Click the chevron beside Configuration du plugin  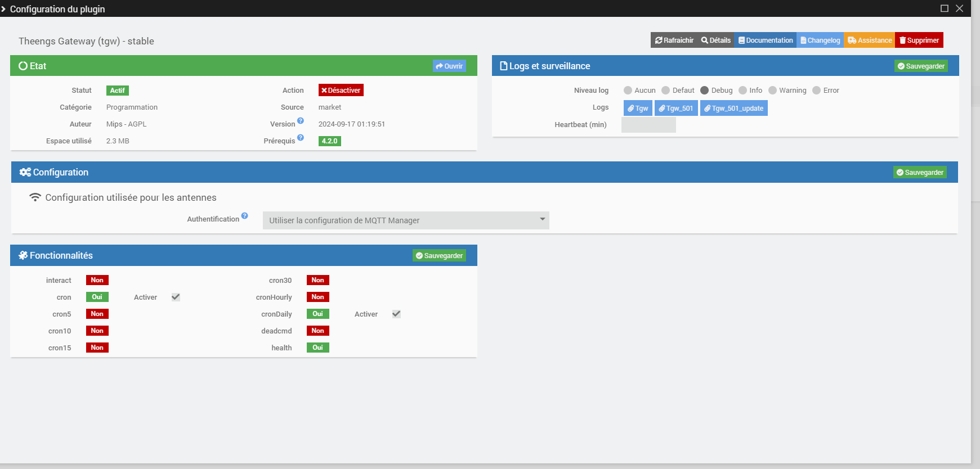pyautogui.click(x=3, y=9)
